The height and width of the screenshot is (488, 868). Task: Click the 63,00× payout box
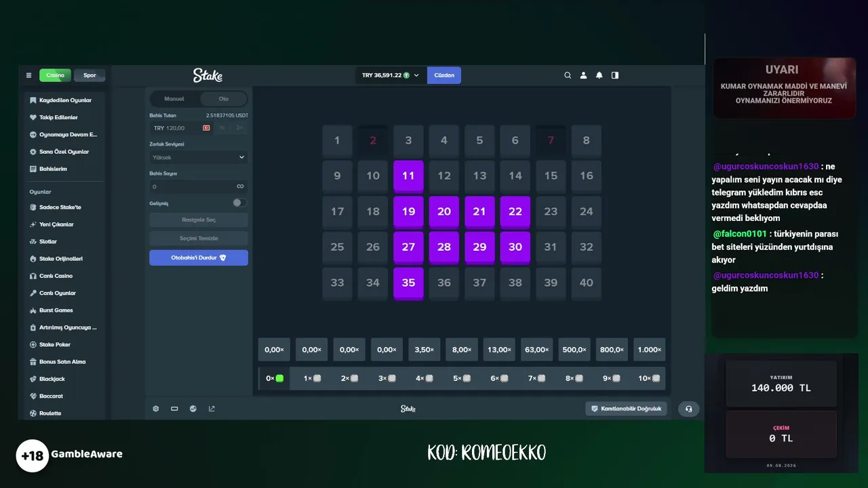536,350
